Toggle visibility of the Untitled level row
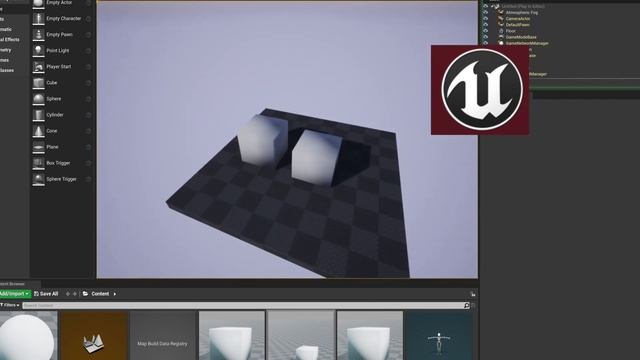Viewport: 640px width, 360px height. [x=486, y=7]
